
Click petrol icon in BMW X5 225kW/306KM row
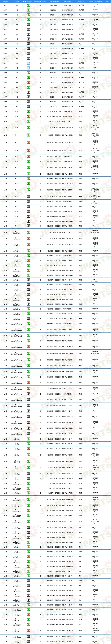[x=29, y=5]
